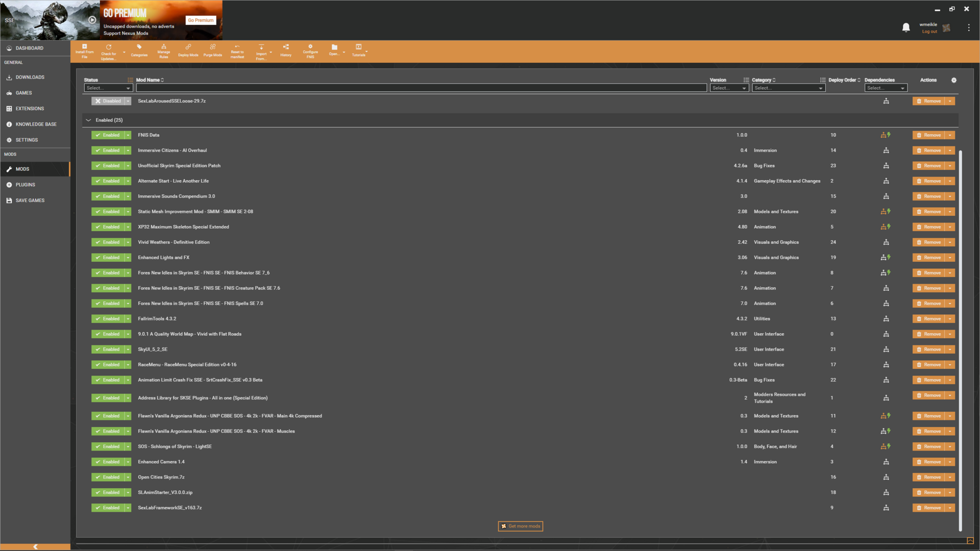
Task: Toggle Enabled for RaceMenu Special Edition
Action: coord(108,365)
